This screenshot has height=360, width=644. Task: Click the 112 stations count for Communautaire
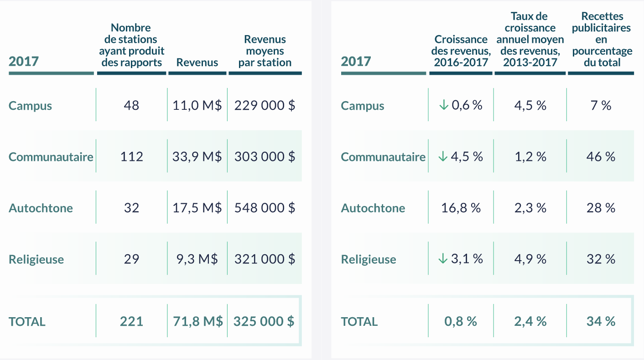tap(131, 157)
